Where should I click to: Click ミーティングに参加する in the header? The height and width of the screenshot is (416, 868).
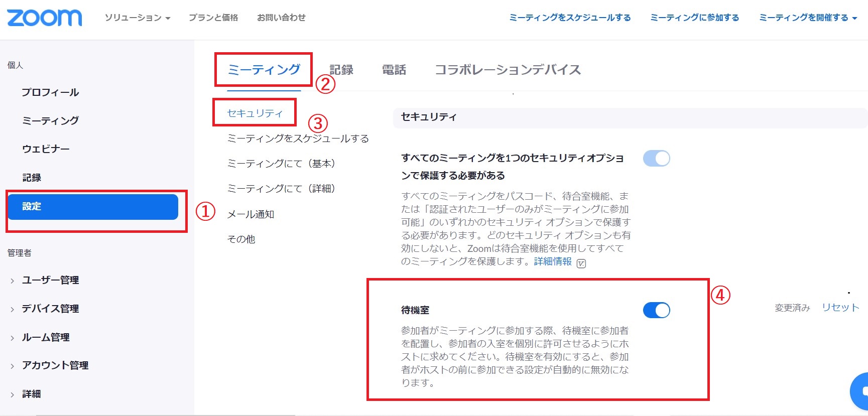(x=695, y=18)
